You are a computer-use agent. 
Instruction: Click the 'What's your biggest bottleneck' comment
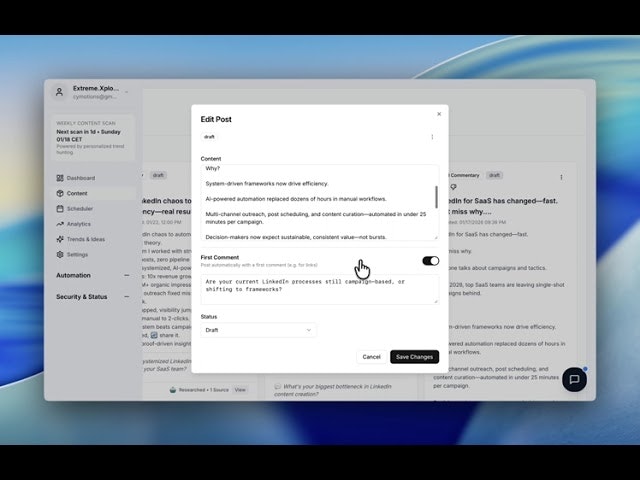tap(333, 390)
